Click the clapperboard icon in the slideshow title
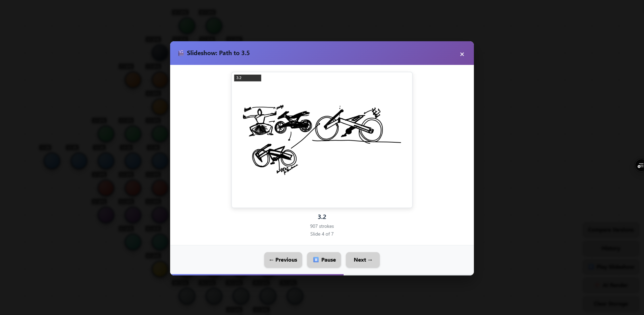 (x=181, y=53)
